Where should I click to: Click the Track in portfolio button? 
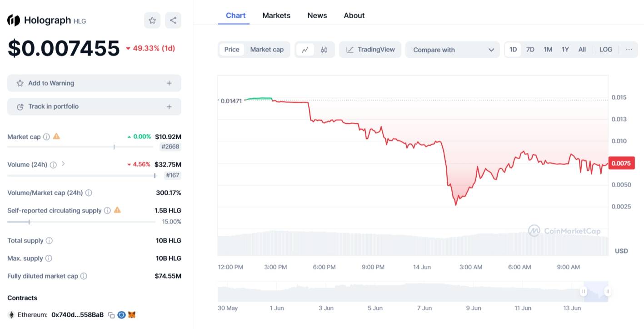[x=94, y=106]
